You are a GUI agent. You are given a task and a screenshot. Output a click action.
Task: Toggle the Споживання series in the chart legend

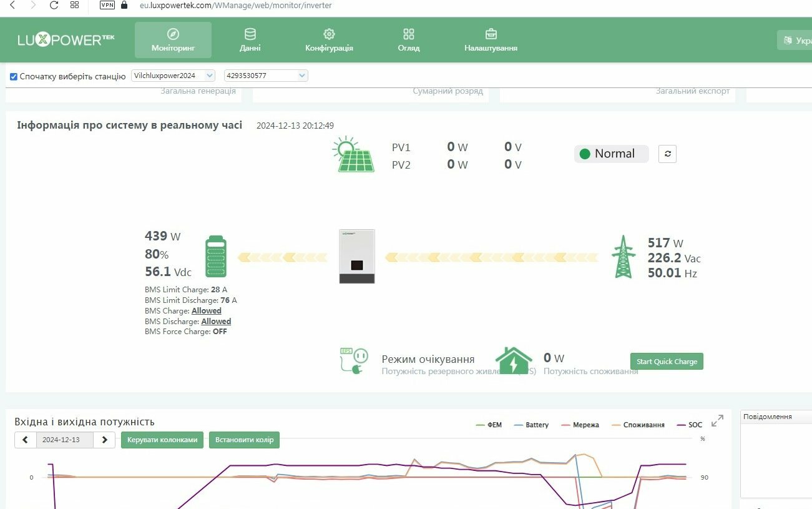point(638,425)
